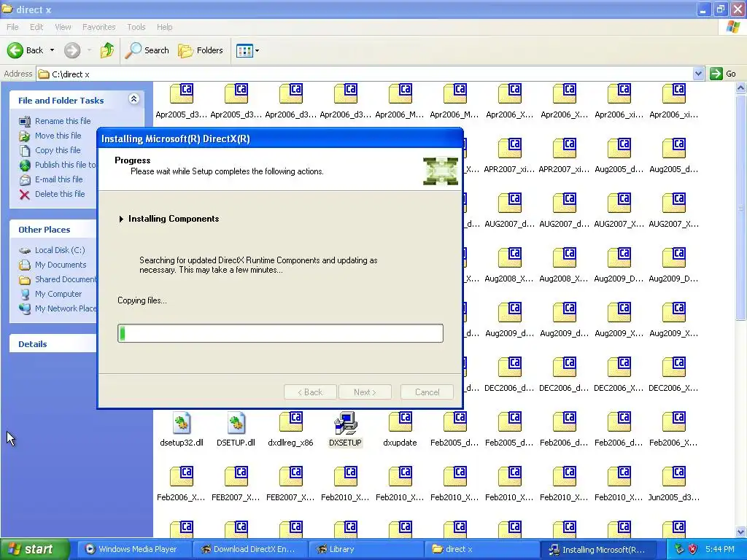The height and width of the screenshot is (560, 747).
Task: Open the View menu
Action: [63, 27]
